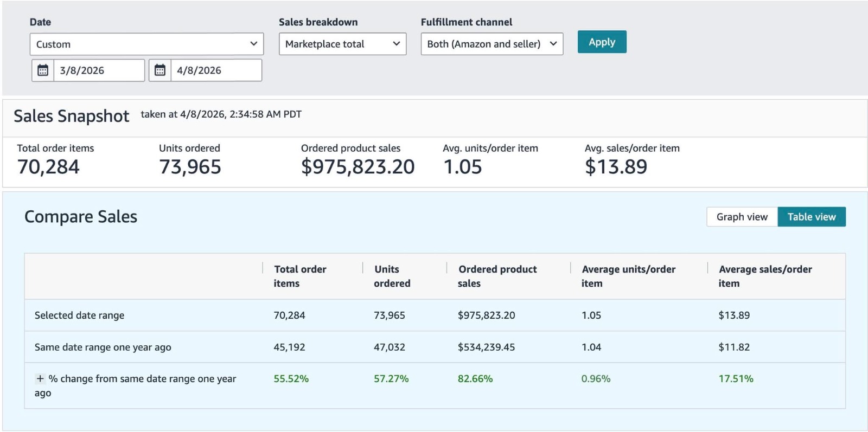Click the end date field 4/8/2026
The height and width of the screenshot is (432, 868).
[x=216, y=70]
